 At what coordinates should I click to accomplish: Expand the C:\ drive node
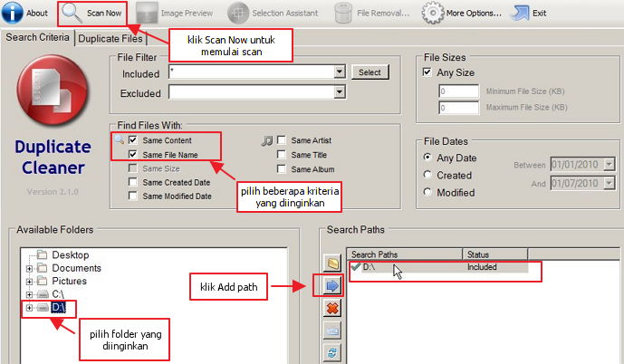[x=29, y=295]
